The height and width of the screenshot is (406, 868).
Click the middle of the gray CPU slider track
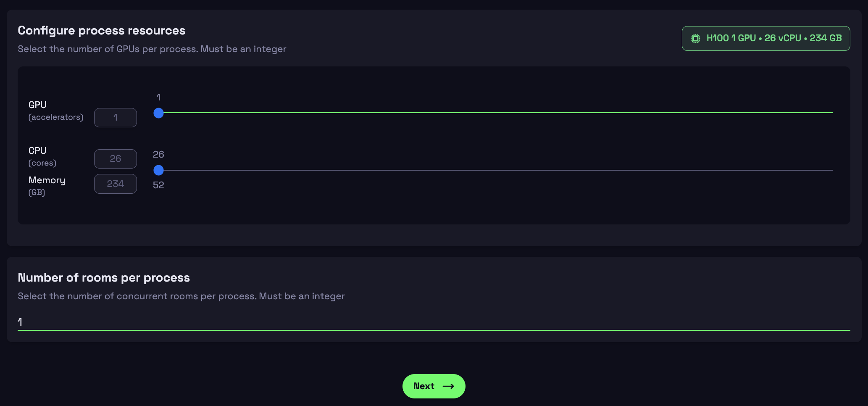[x=496, y=170]
